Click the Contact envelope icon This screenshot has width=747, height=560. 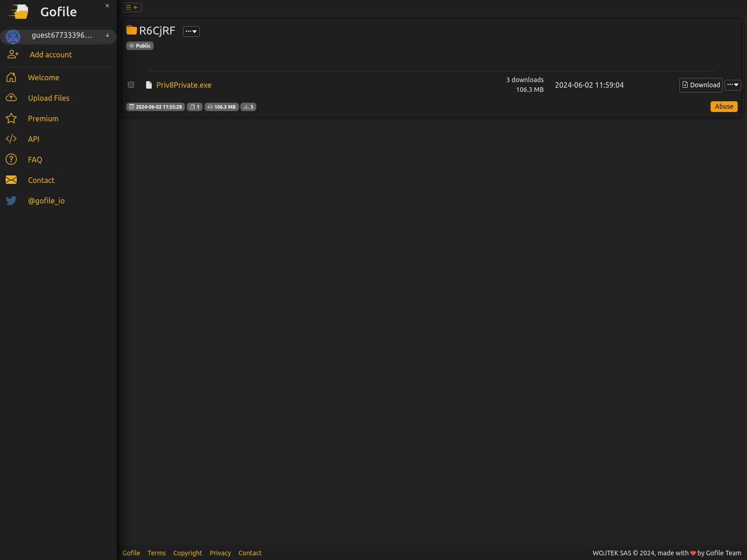click(x=11, y=180)
